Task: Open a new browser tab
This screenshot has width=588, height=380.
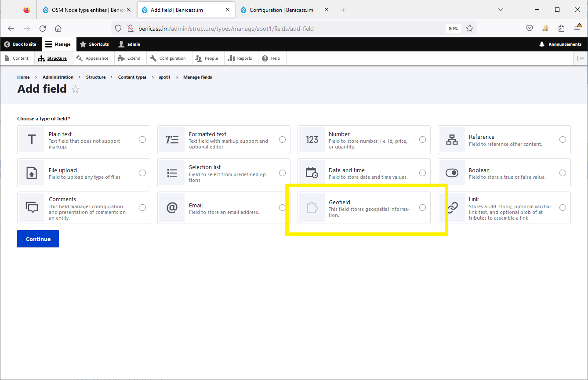Action: (343, 10)
